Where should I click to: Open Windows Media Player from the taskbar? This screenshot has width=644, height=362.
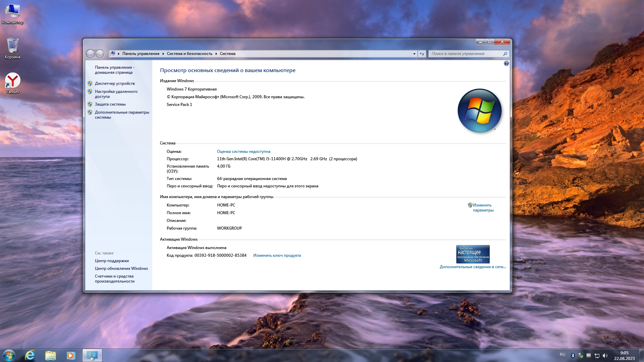(x=71, y=355)
